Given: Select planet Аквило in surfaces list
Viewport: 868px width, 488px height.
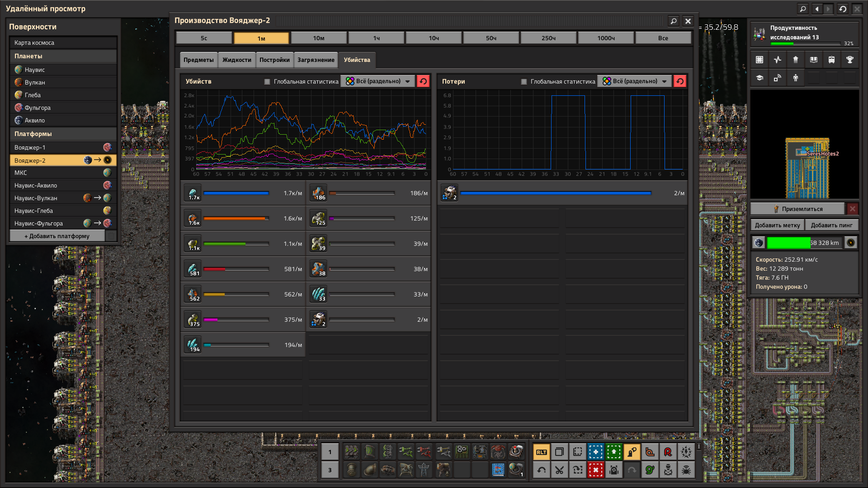Looking at the screenshot, I should 63,120.
